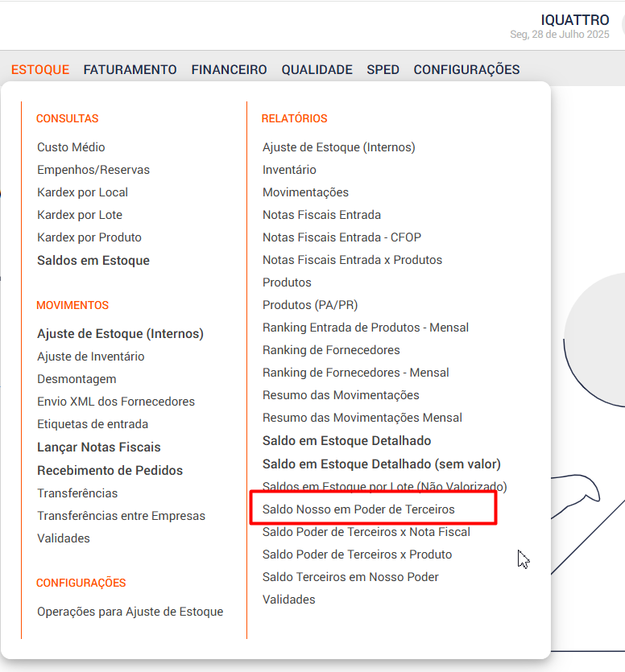Open the Inventário report
The height and width of the screenshot is (672, 625).
coord(290,170)
